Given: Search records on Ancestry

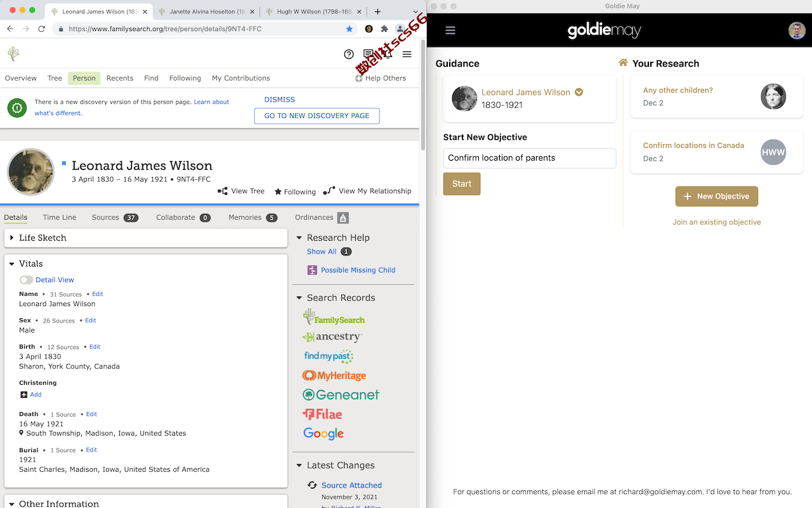Looking at the screenshot, I should 332,337.
